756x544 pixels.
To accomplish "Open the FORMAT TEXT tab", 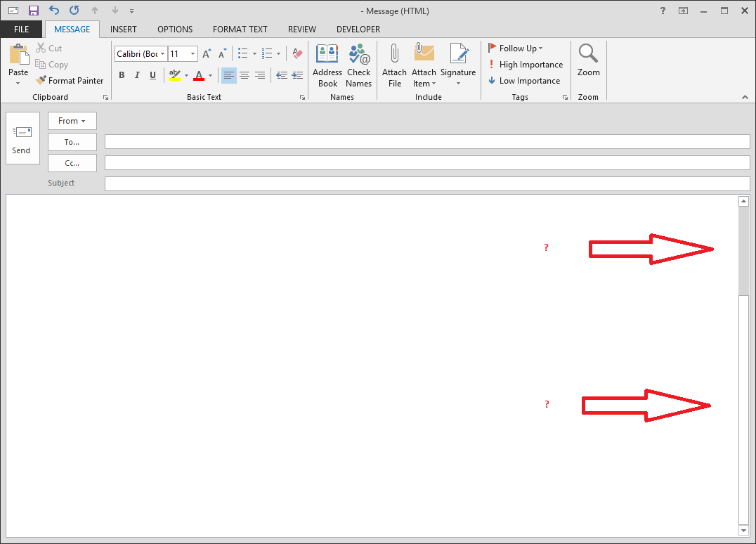I will [240, 30].
